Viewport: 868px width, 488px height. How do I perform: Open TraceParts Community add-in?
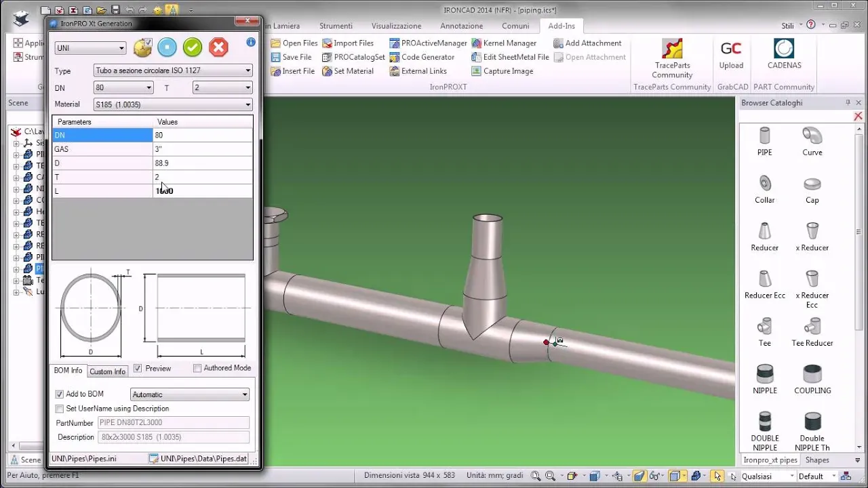click(x=672, y=58)
